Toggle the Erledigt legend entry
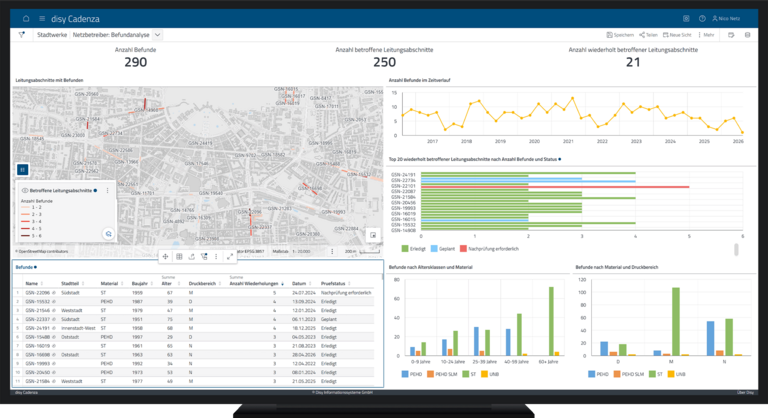 tap(413, 249)
